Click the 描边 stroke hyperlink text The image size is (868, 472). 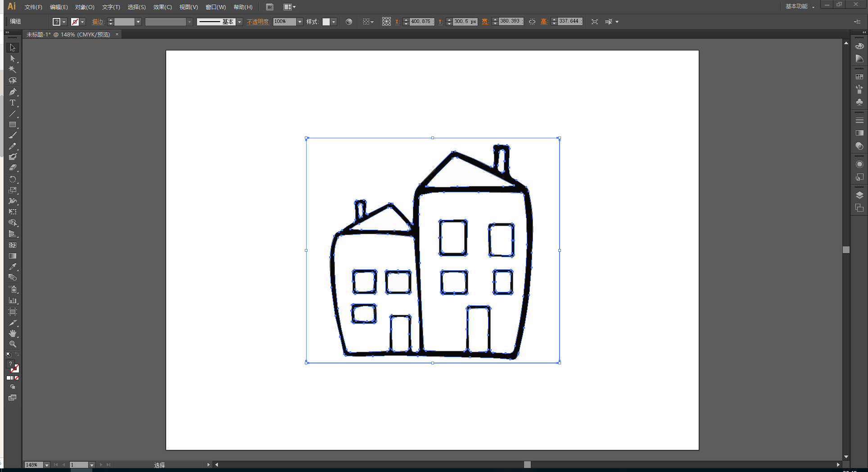click(x=98, y=21)
